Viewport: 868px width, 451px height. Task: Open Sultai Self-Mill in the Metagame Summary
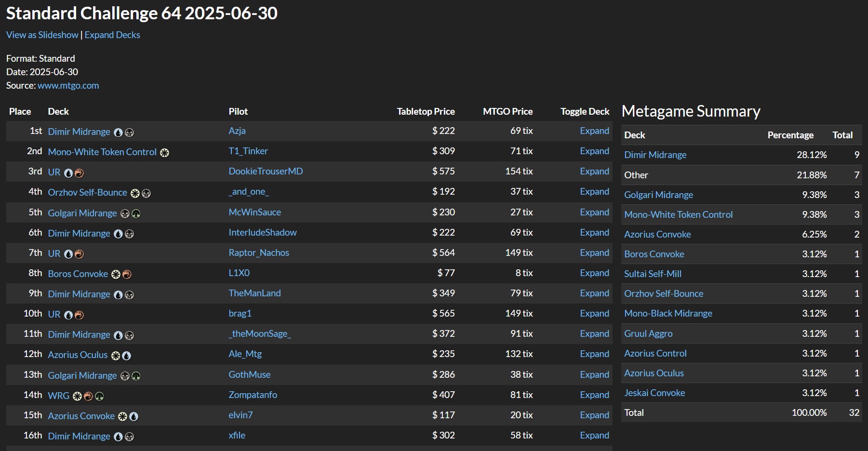(653, 274)
